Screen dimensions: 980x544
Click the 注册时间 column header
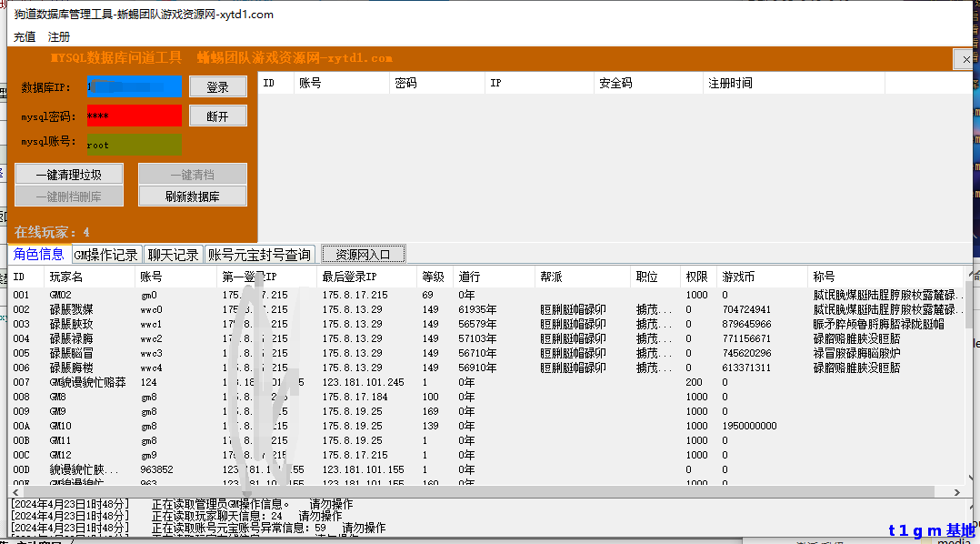730,83
